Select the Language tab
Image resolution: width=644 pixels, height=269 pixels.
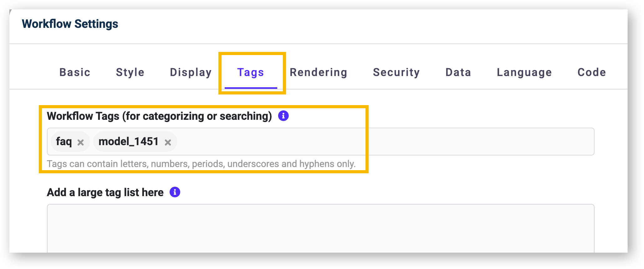(524, 72)
